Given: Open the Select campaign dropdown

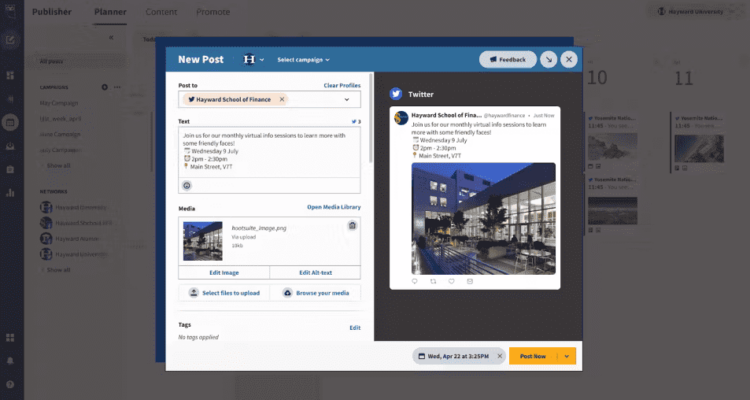Looking at the screenshot, I should point(303,60).
